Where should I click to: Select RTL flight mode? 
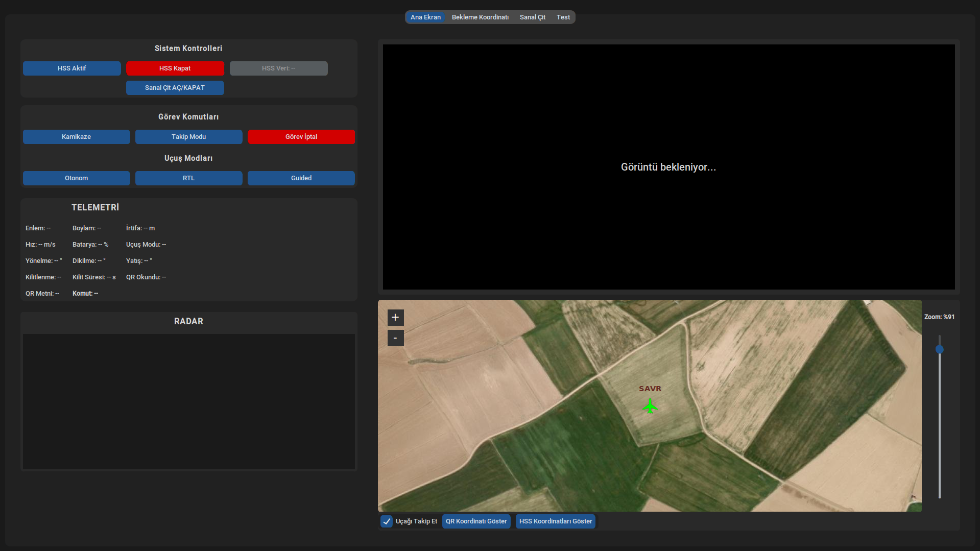click(188, 178)
